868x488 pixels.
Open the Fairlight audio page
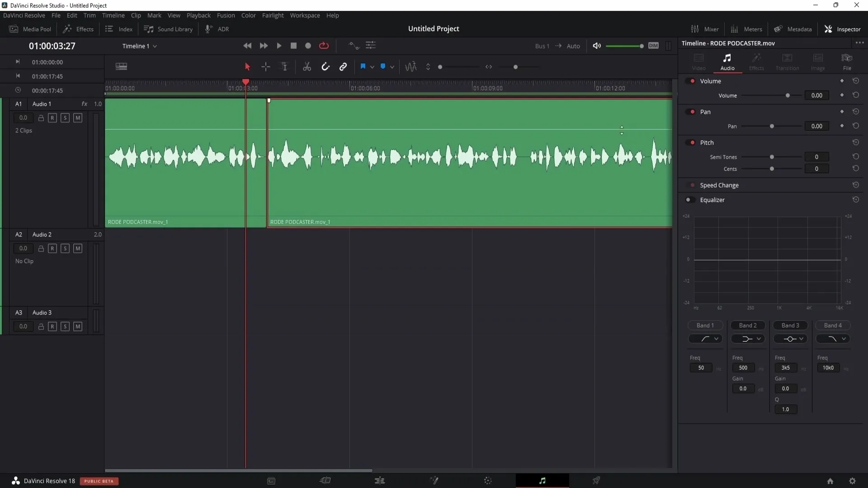(542, 481)
